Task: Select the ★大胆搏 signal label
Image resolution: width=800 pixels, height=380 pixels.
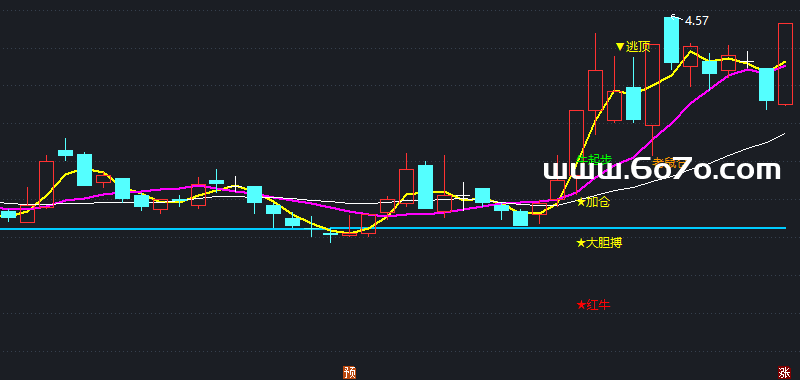Action: pos(599,243)
